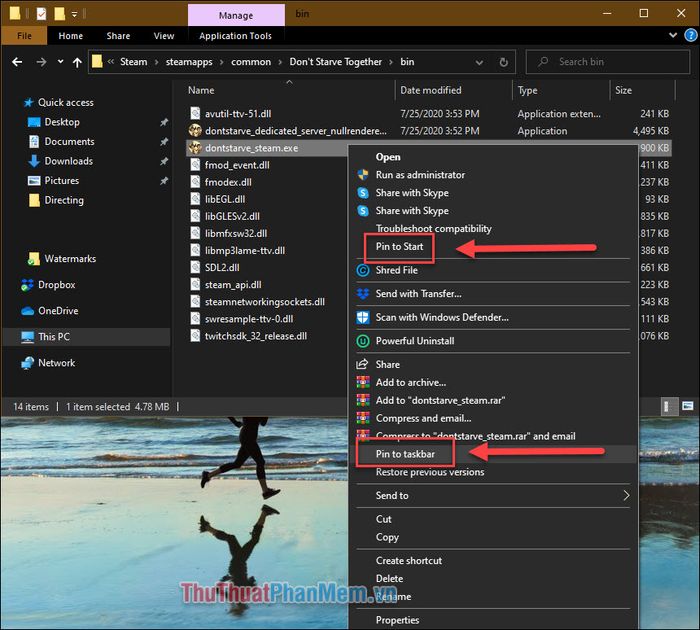700x630 pixels.
Task: Click the Forward navigation arrow
Action: 41,62
